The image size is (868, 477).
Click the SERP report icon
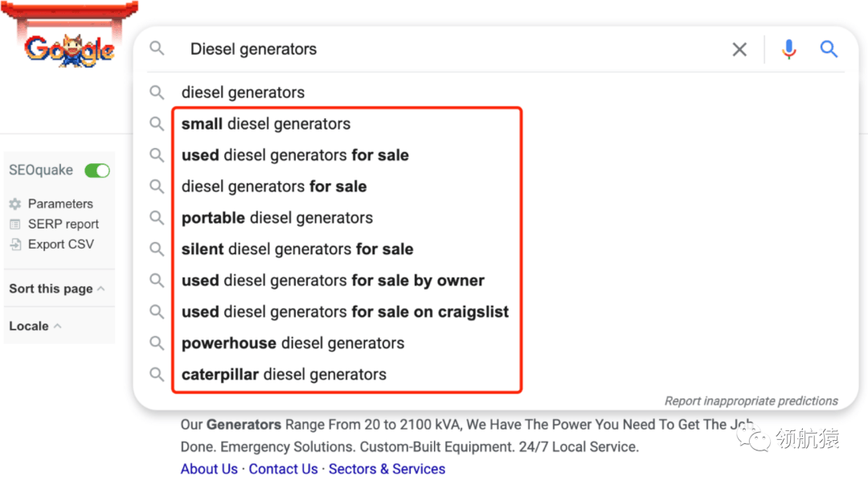[x=15, y=224]
